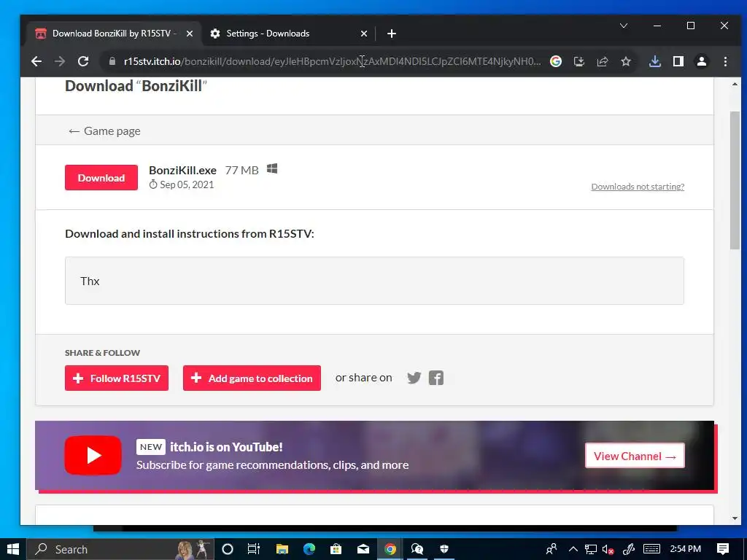
Task: Click View Channel button
Action: click(x=635, y=456)
